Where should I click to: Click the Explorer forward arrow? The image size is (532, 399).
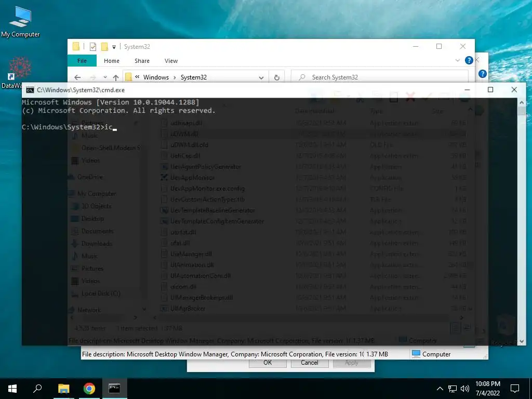(x=93, y=77)
